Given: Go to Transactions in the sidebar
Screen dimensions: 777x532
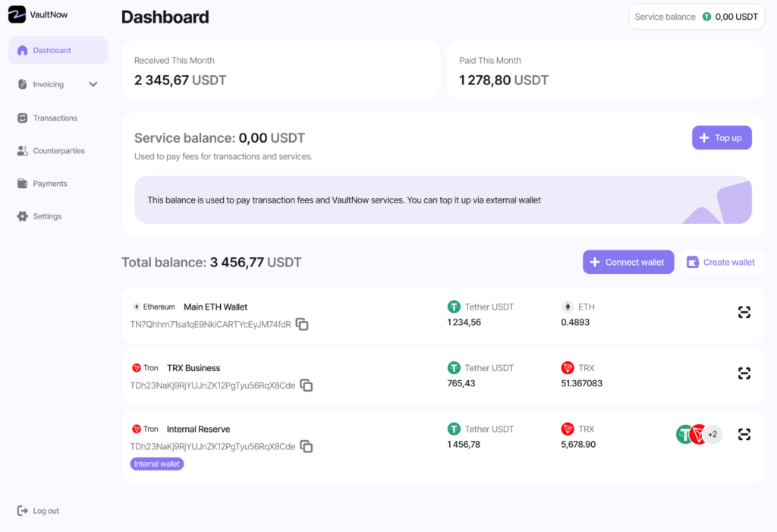Looking at the screenshot, I should click(x=55, y=118).
